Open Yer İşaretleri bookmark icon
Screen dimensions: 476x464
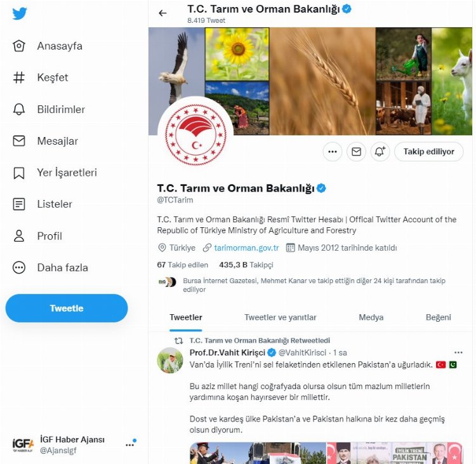tap(19, 173)
